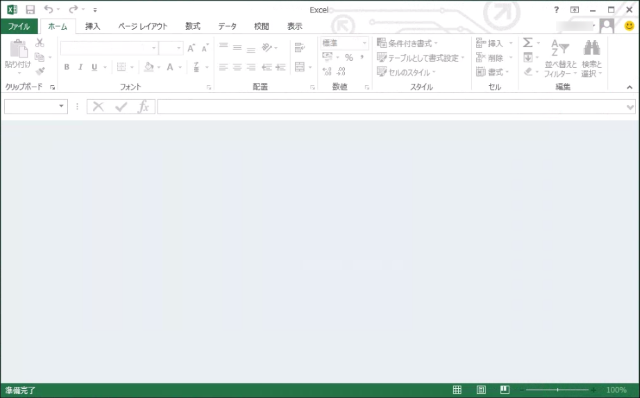Open テーブルとして書式設定 menu
The image size is (640, 398).
pos(421,58)
